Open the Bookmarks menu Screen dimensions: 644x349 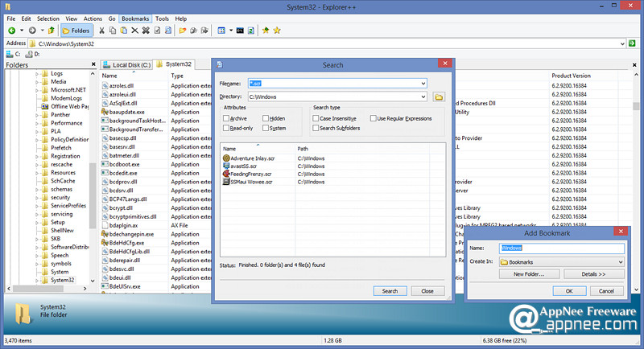[135, 18]
